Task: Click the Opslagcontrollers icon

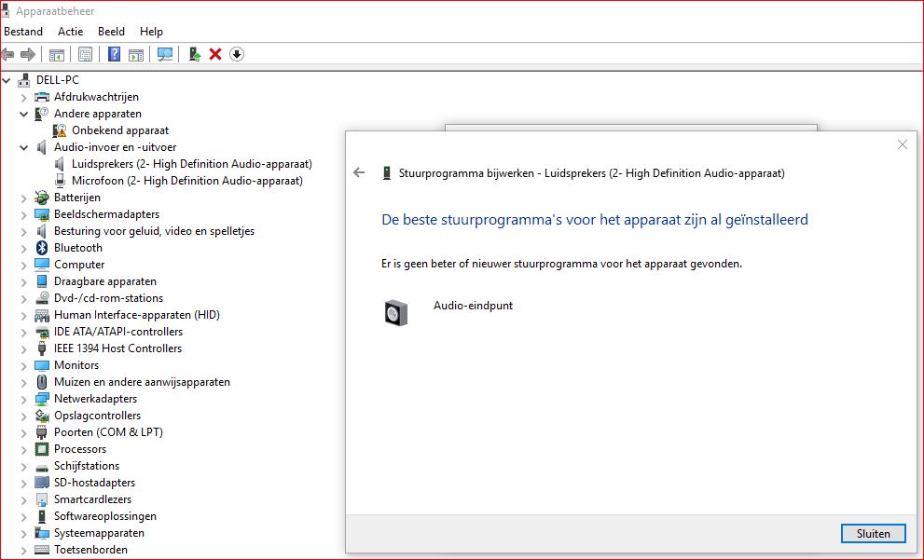Action: pyautogui.click(x=42, y=416)
